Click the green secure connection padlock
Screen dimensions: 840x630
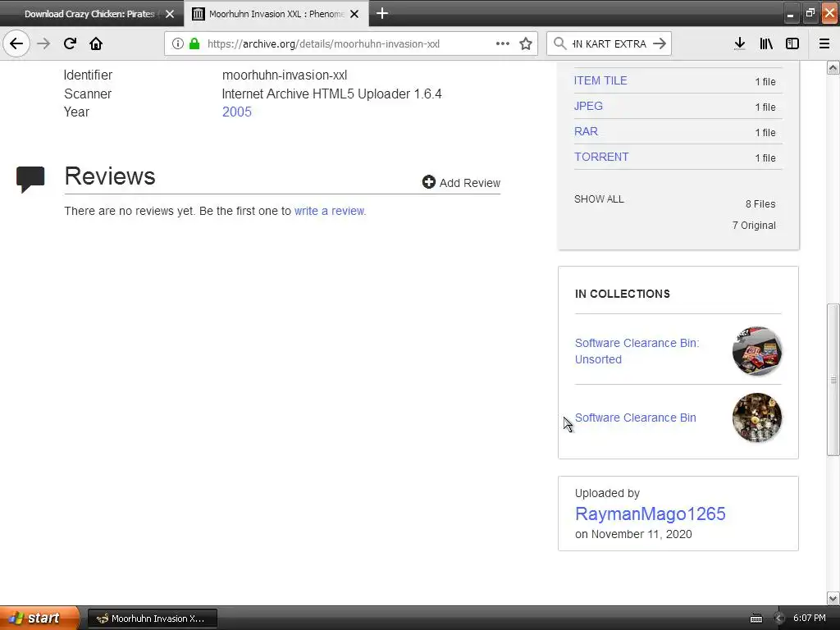[194, 43]
